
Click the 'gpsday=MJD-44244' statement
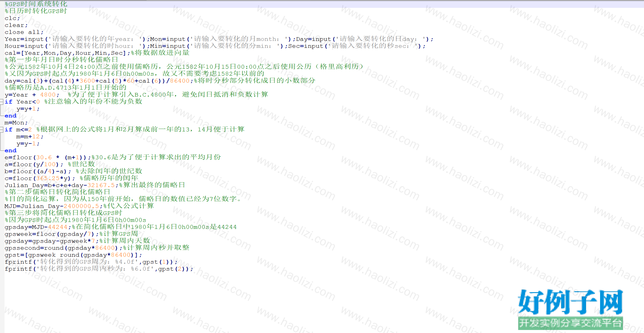point(38,227)
